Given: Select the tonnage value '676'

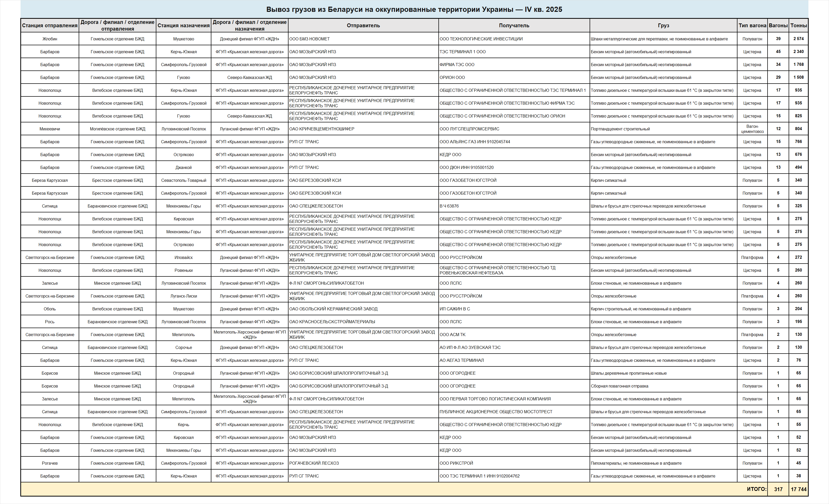Looking at the screenshot, I should [799, 155].
